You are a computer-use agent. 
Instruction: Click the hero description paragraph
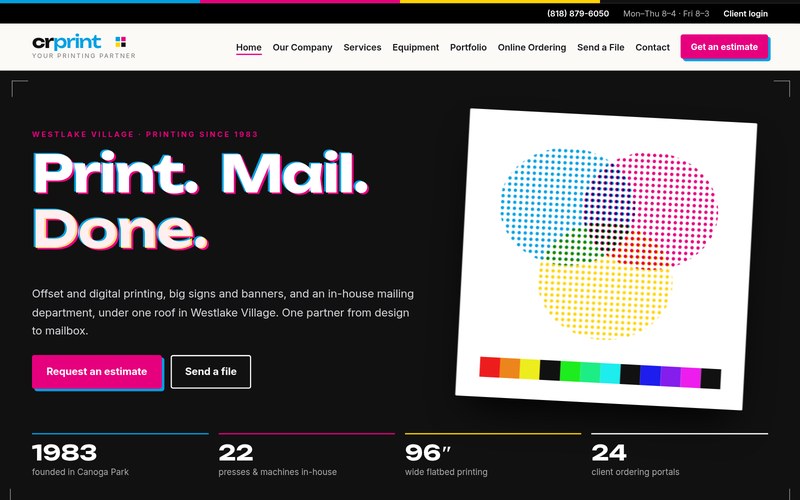[x=223, y=312]
